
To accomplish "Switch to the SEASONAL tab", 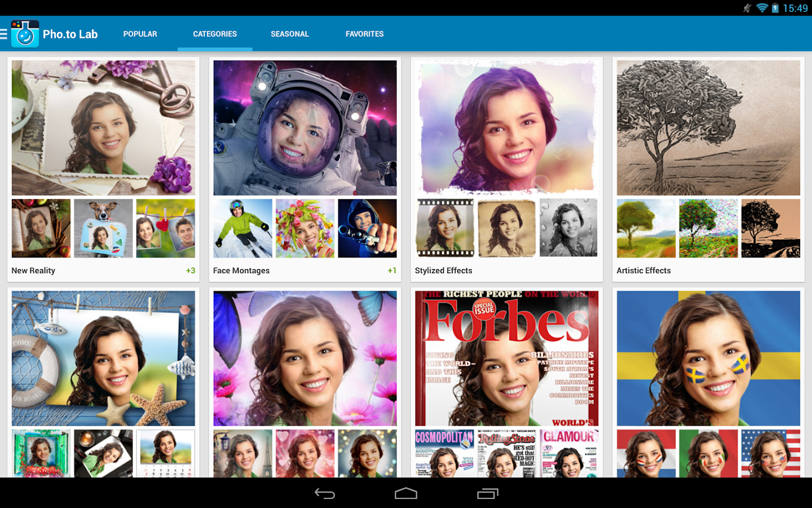I will [x=290, y=34].
